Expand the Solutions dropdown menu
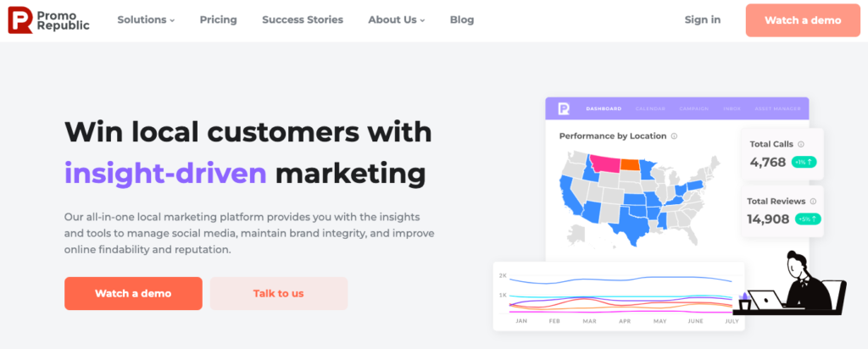This screenshot has width=868, height=349. pyautogui.click(x=145, y=19)
